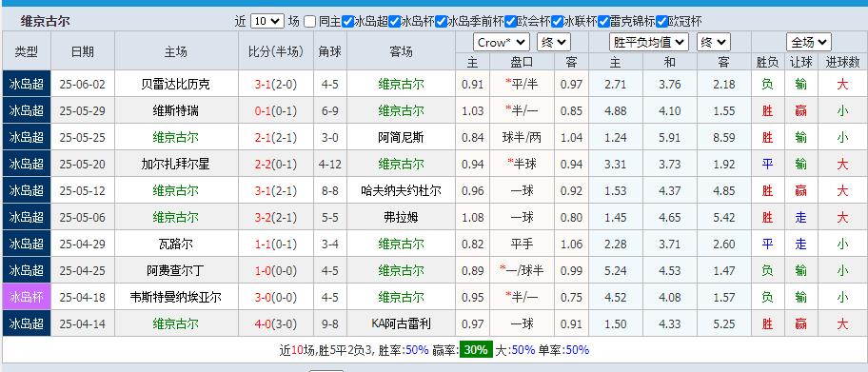Open the 胜平负均值 odds type dropdown
The image size is (868, 372).
click(x=649, y=43)
